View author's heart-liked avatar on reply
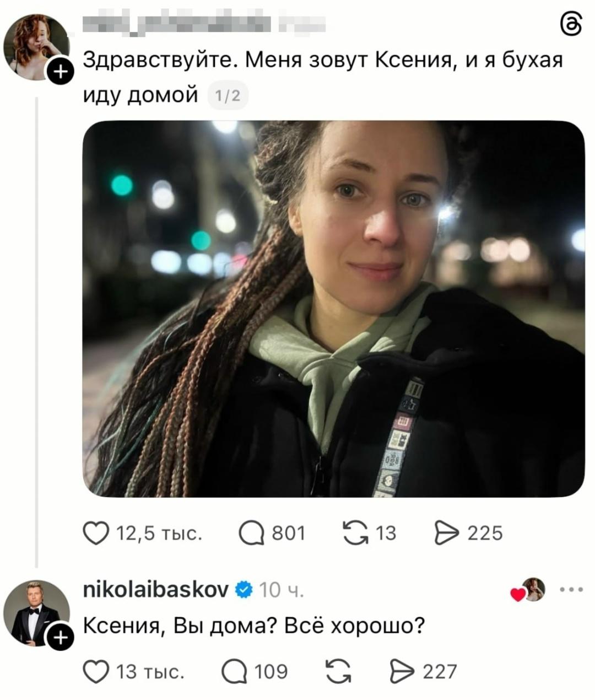 point(533,589)
